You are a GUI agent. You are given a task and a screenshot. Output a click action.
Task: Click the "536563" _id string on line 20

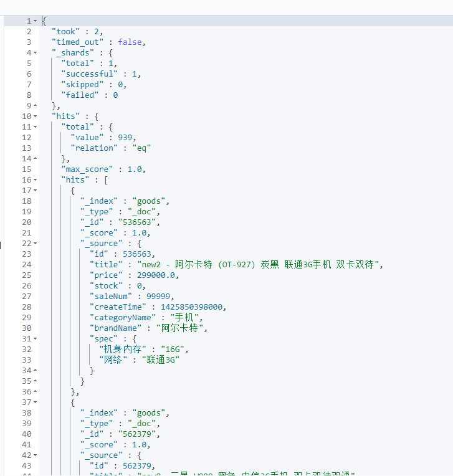tap(136, 222)
